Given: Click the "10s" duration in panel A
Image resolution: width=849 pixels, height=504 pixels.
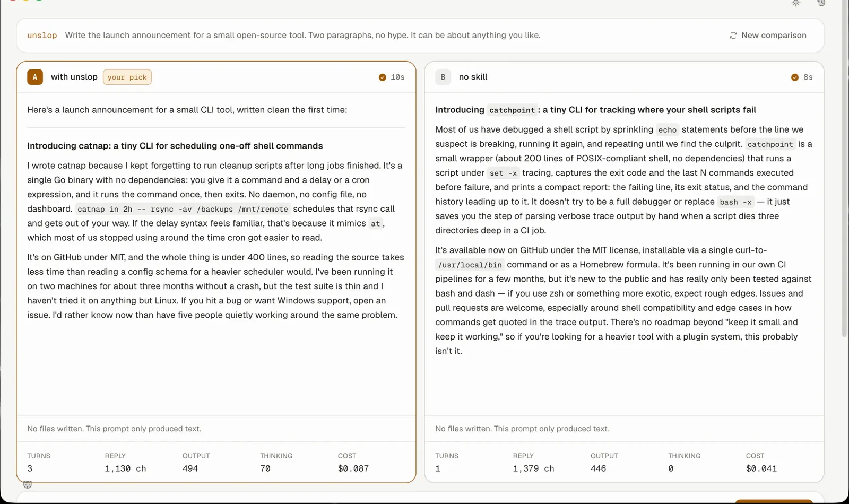Looking at the screenshot, I should tap(397, 77).
